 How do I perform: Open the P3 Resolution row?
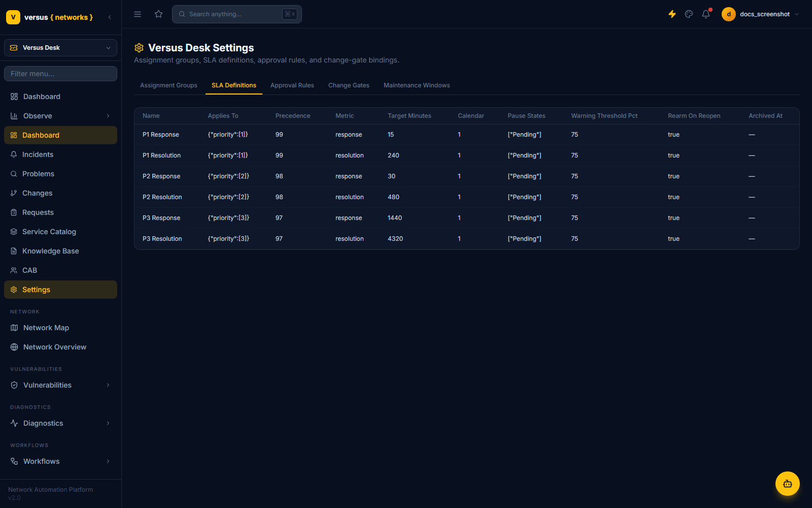(467, 239)
